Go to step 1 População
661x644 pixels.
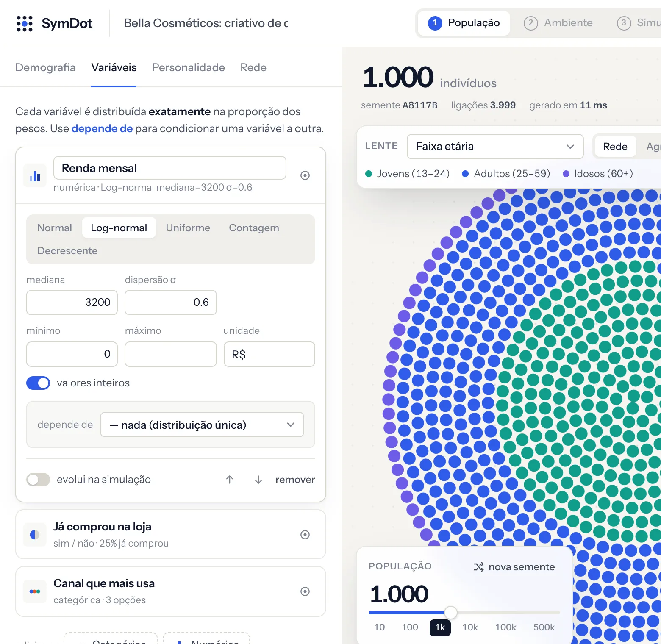pyautogui.click(x=464, y=23)
